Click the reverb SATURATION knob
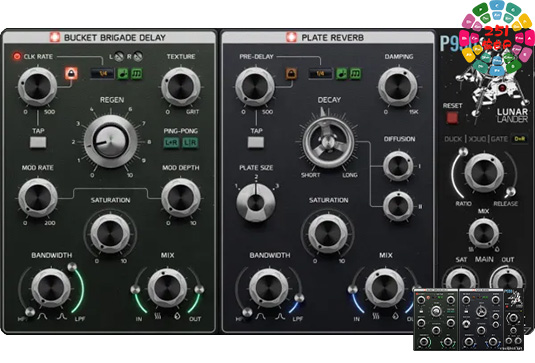 coord(328,234)
